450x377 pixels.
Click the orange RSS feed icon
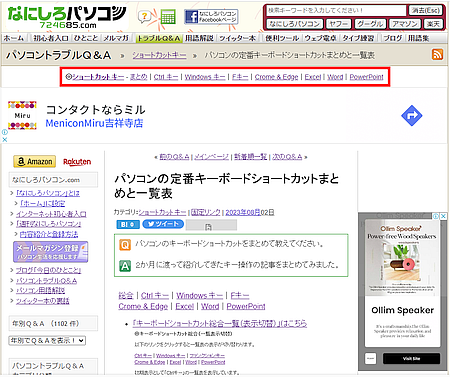(437, 54)
